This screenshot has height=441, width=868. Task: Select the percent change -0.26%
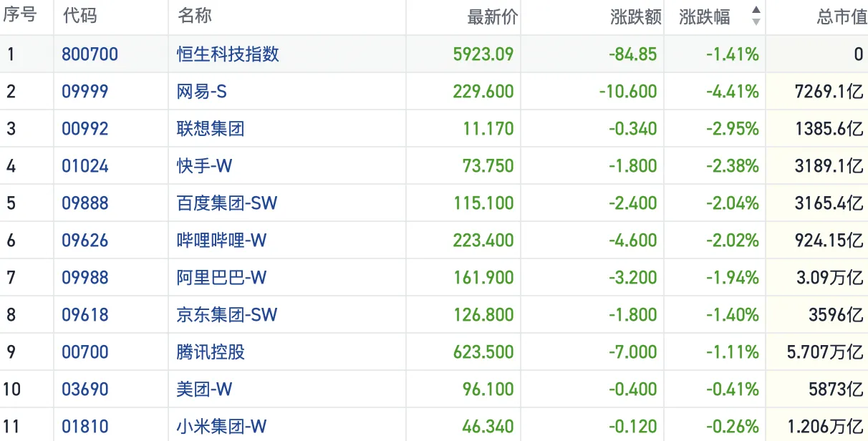732,427
